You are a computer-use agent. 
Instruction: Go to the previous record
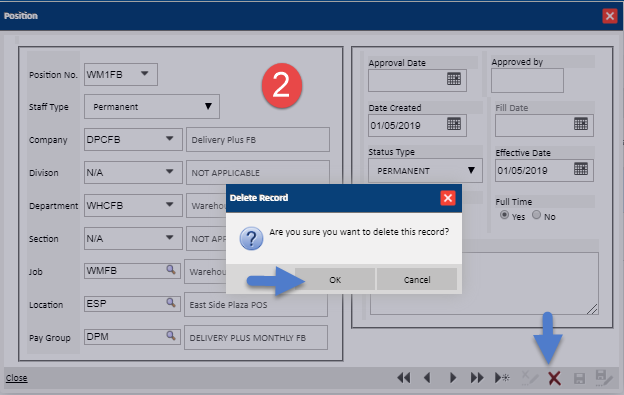click(x=427, y=377)
